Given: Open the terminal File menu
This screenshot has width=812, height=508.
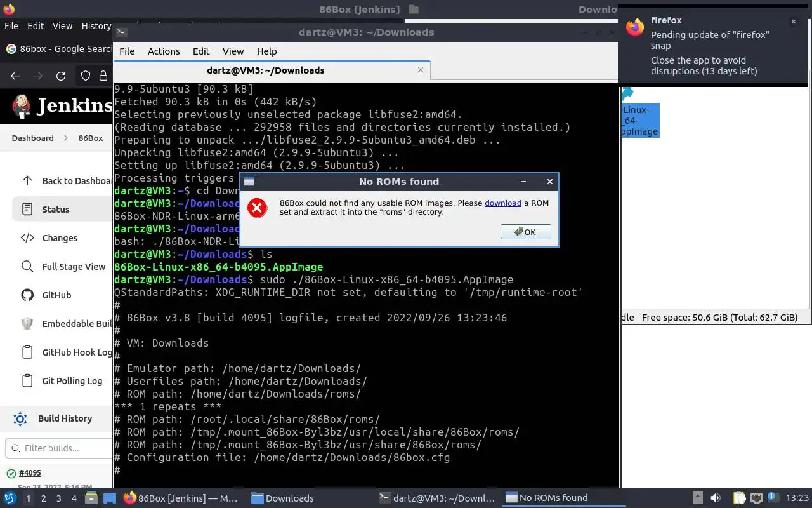Looking at the screenshot, I should 127,51.
